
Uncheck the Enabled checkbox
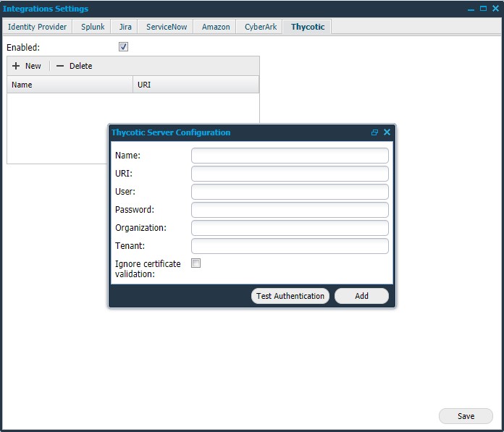pos(123,47)
